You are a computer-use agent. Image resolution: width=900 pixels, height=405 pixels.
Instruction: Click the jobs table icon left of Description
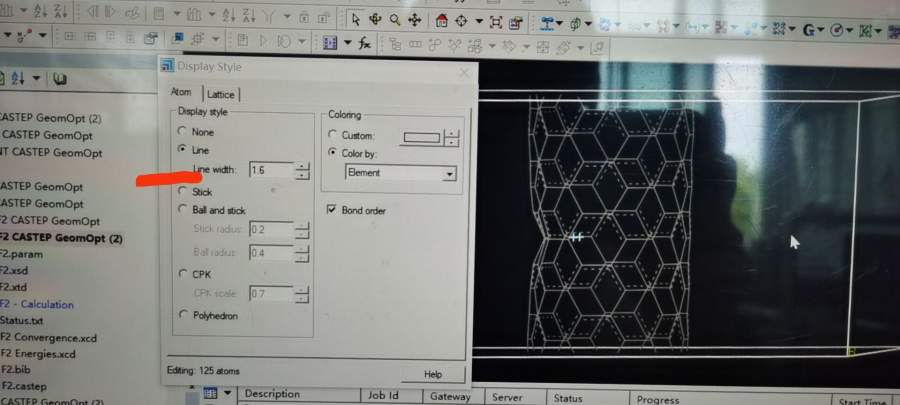tap(210, 394)
